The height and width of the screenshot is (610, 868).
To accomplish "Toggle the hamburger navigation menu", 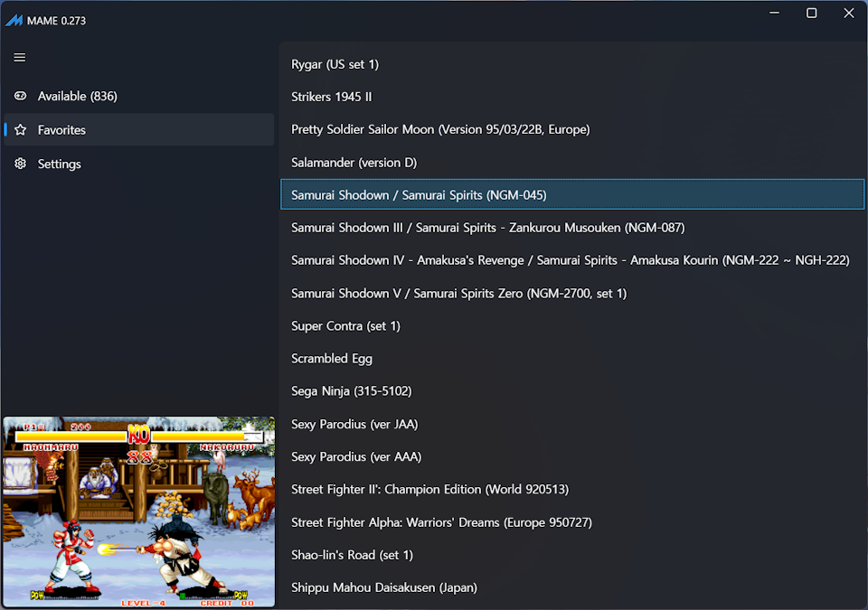I will (19, 58).
